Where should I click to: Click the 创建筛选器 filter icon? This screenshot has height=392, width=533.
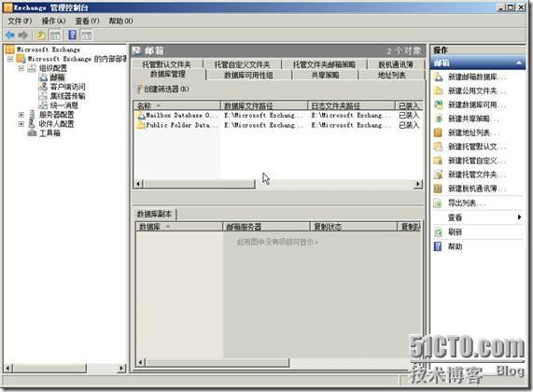[139, 89]
